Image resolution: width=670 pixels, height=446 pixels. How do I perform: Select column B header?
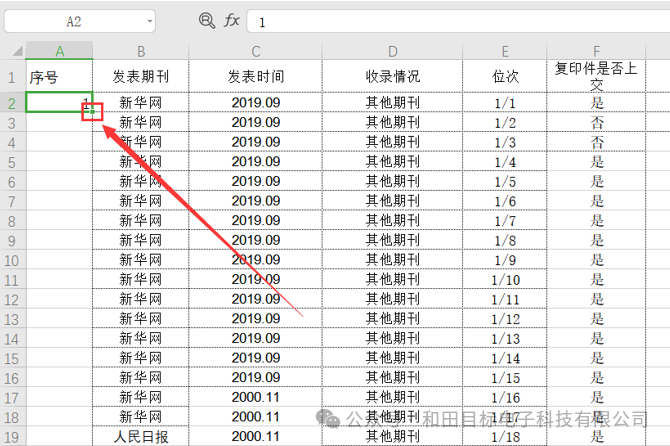pos(141,51)
